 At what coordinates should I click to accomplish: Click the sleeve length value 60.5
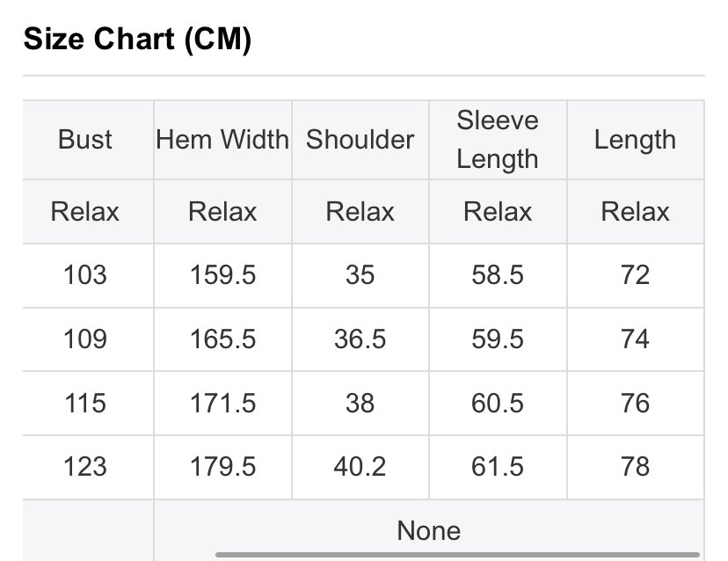[498, 403]
